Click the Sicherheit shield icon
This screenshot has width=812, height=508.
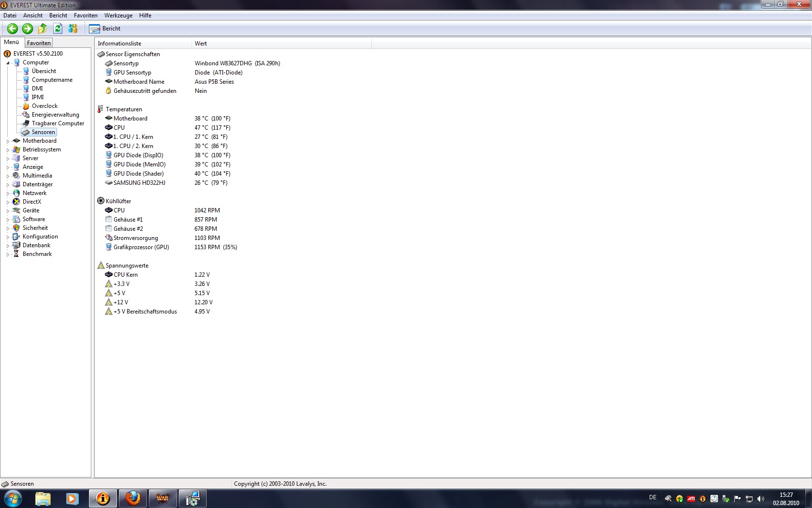pyautogui.click(x=16, y=228)
